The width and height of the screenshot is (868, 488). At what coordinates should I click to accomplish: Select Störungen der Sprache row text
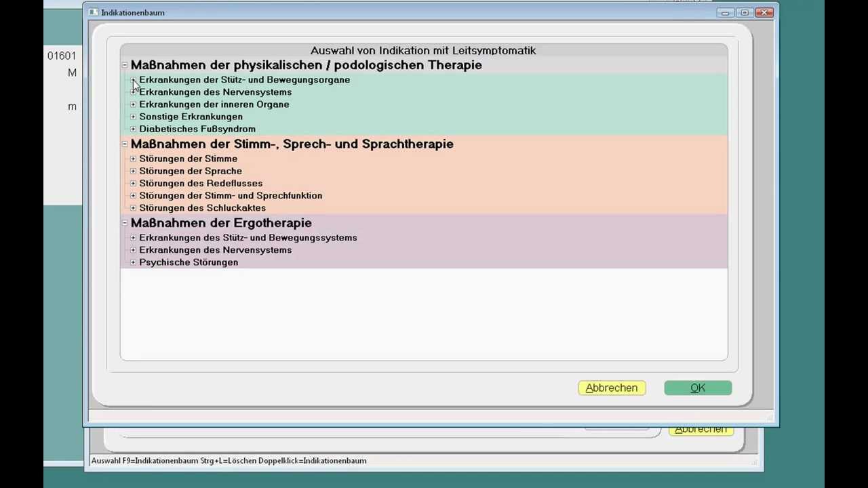point(191,171)
